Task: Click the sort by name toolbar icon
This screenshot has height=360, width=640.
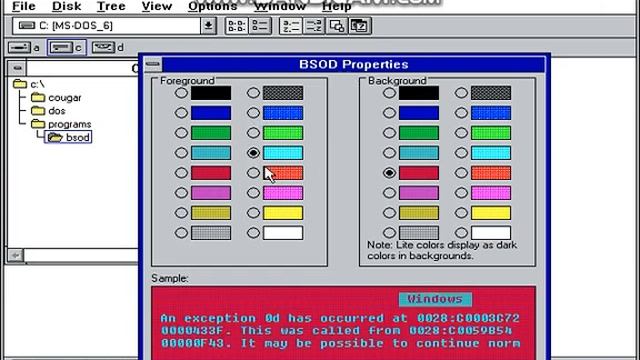Action: pos(291,26)
